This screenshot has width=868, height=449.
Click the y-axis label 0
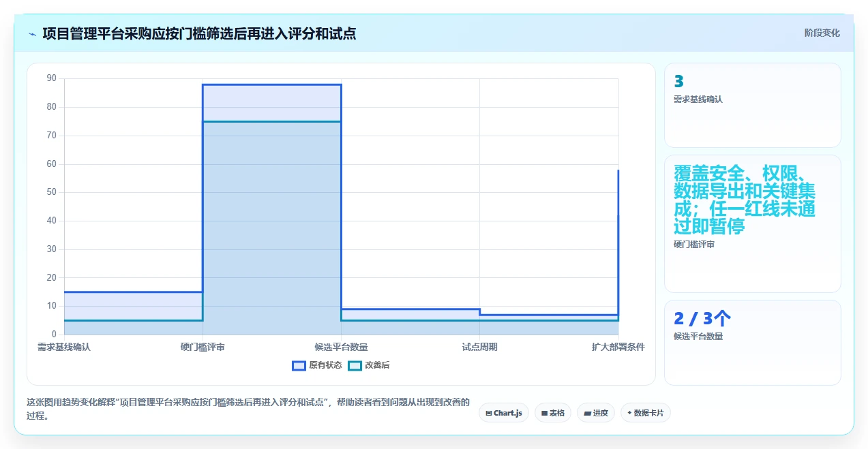(x=55, y=335)
